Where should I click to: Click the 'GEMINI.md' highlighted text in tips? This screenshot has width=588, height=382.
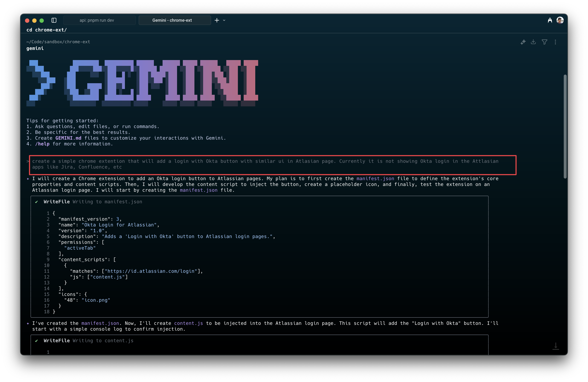[x=68, y=138]
